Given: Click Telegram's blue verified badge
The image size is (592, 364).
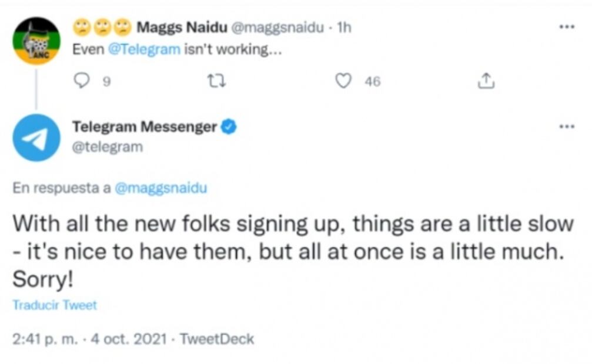Looking at the screenshot, I should tap(229, 126).
